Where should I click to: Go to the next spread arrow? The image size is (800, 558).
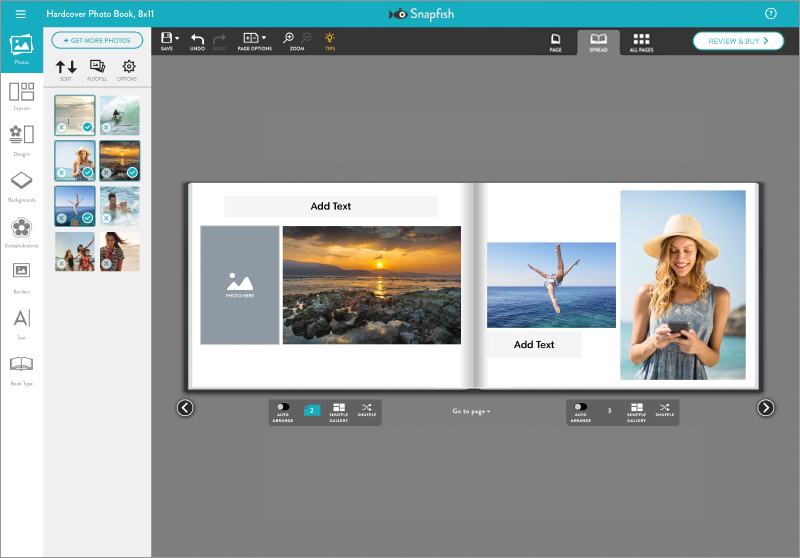pyautogui.click(x=765, y=407)
